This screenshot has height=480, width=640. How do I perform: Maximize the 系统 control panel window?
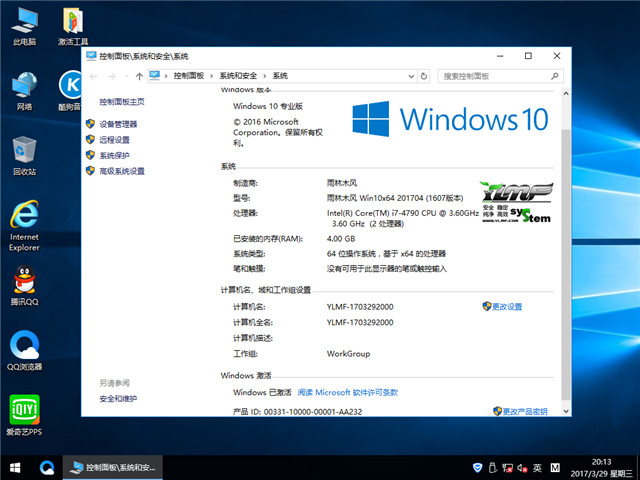528,56
